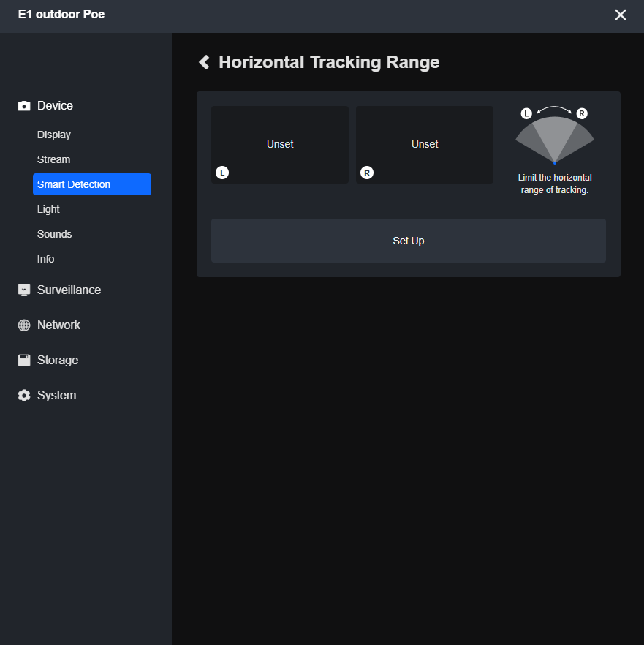
Task: Open the Device section
Action: pyautogui.click(x=55, y=106)
